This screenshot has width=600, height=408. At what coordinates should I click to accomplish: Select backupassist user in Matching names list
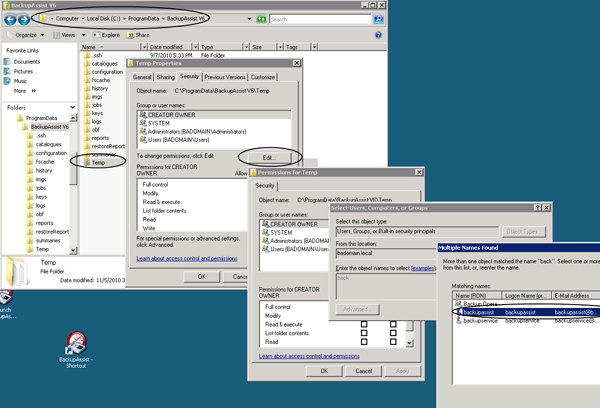click(526, 312)
